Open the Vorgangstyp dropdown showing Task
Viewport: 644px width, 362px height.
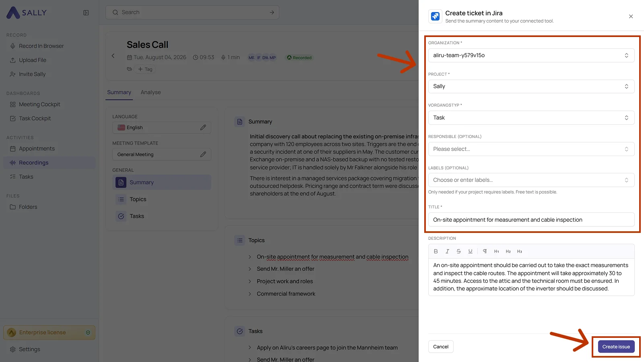click(531, 118)
